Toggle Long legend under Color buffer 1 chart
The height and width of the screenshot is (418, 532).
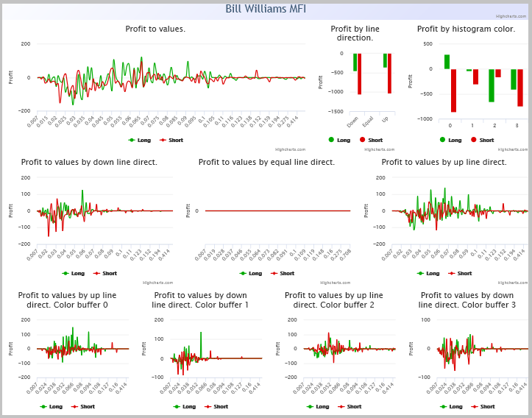click(x=185, y=406)
